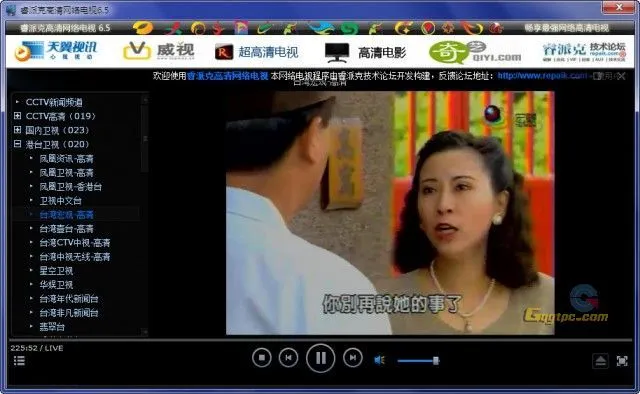Expand the CCTV高清 (019) group
640x394 pixels.
pyautogui.click(x=17, y=116)
